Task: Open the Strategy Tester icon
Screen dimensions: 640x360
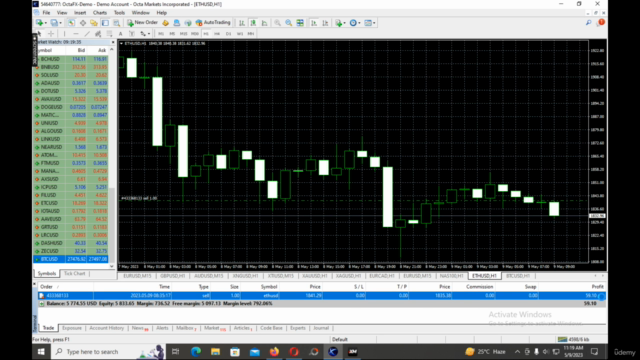Action: pos(117,23)
